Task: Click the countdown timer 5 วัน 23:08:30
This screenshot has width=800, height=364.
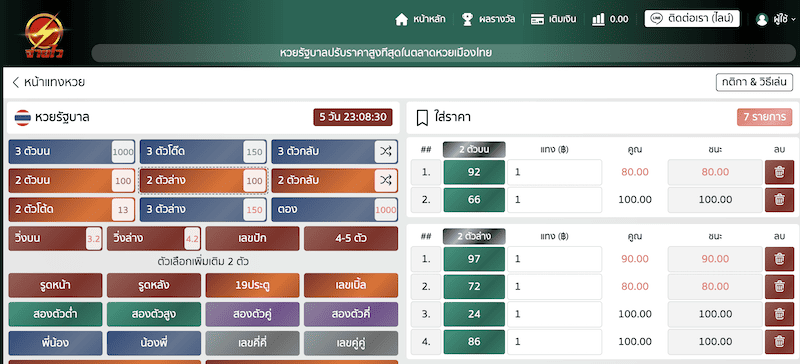Action: tap(353, 117)
